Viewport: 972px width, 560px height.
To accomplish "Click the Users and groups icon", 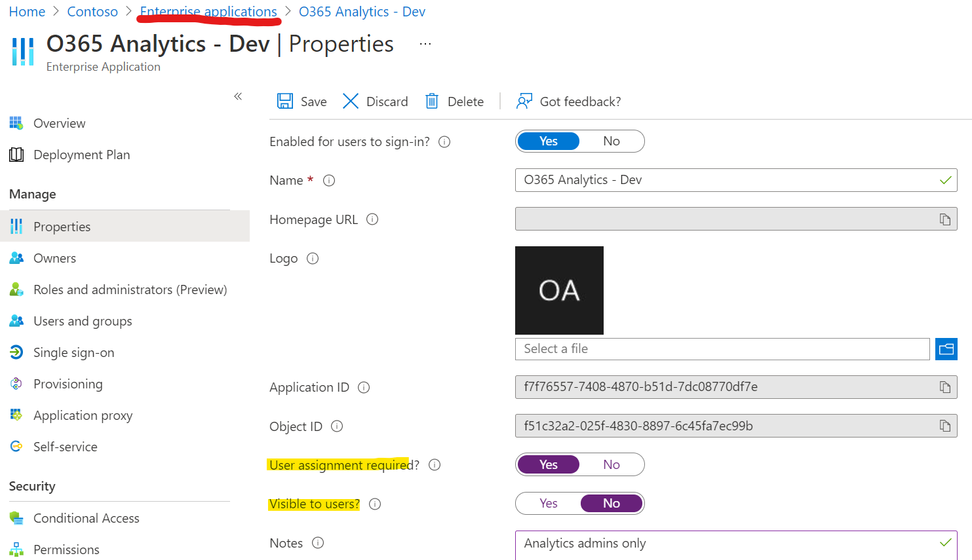I will coord(16,321).
